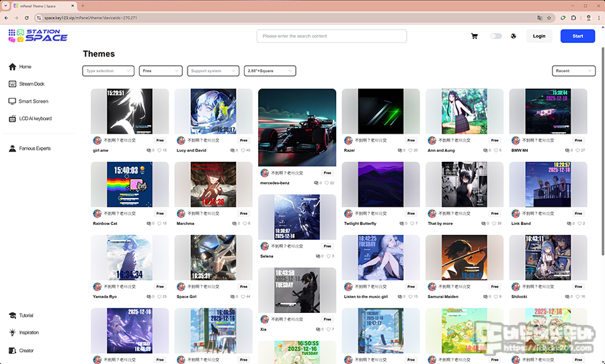The height and width of the screenshot is (364, 605).
Task: Toggle the dark mode switch
Action: coord(496,36)
